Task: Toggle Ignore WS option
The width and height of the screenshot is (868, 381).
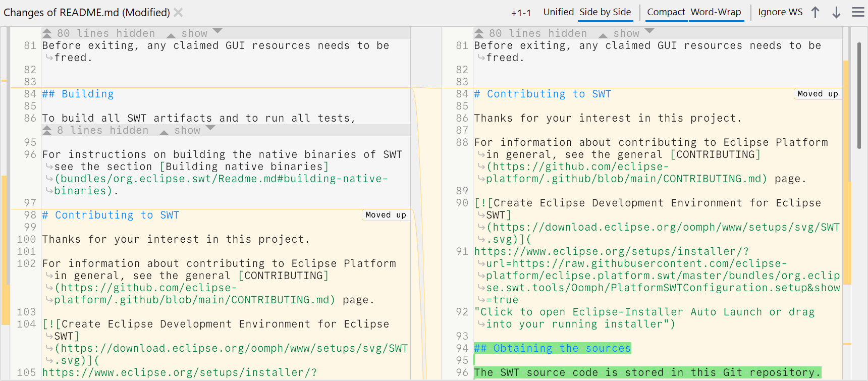Action: tap(780, 12)
